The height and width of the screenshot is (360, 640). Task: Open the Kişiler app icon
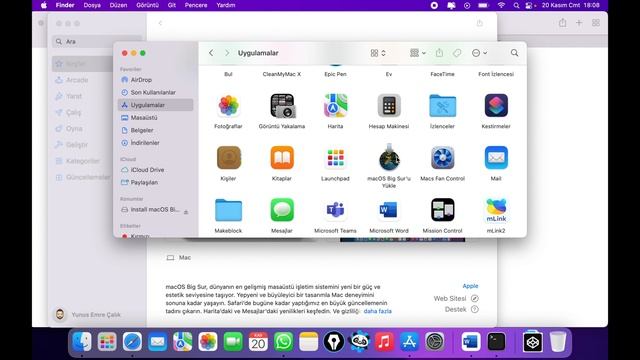coord(229,158)
